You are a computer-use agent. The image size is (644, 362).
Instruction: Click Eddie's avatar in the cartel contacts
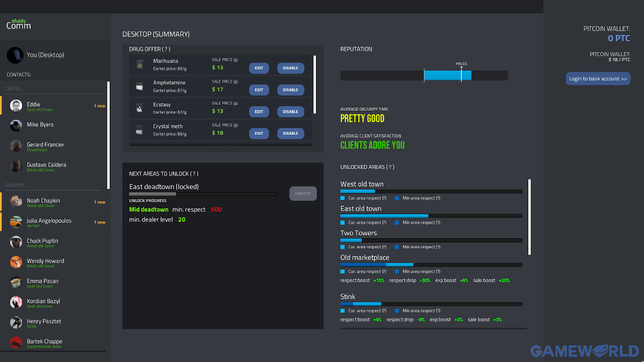16,106
